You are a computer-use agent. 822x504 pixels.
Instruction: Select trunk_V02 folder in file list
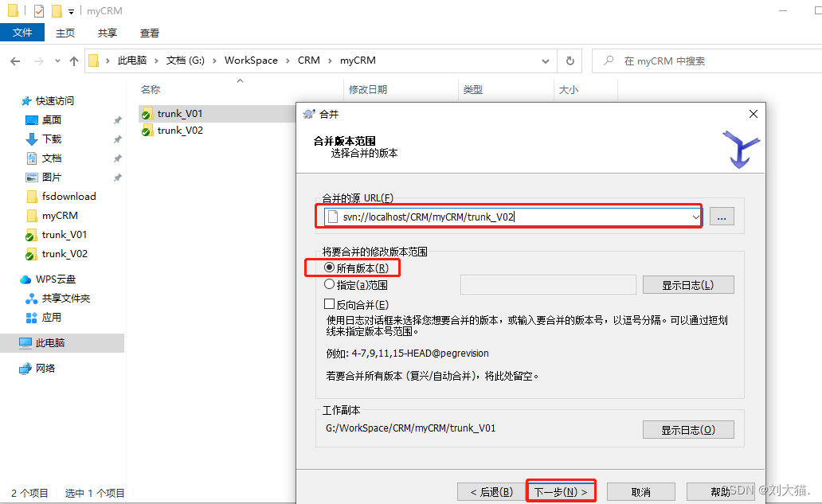180,131
